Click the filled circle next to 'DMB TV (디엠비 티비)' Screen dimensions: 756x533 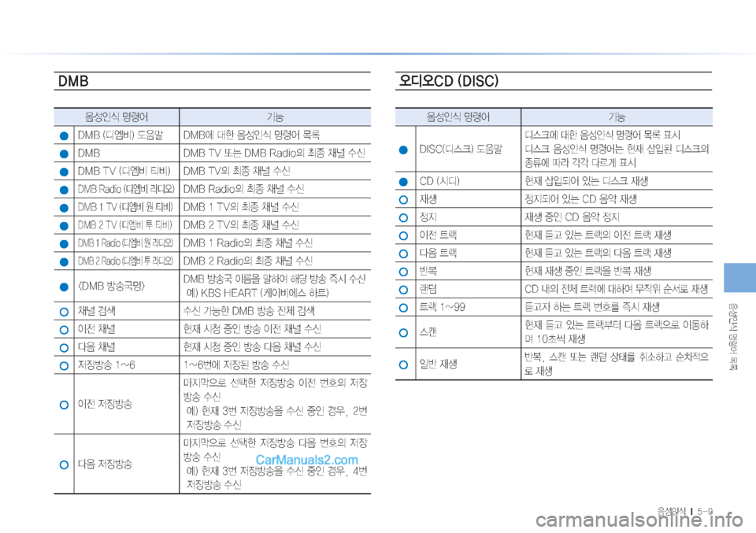pos(64,172)
